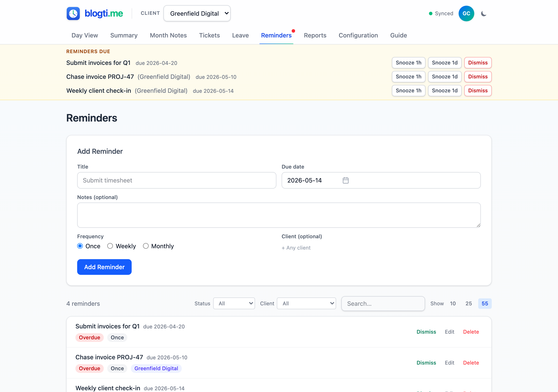Click the Once badge on Chase invoice PROJ-47

(117, 368)
